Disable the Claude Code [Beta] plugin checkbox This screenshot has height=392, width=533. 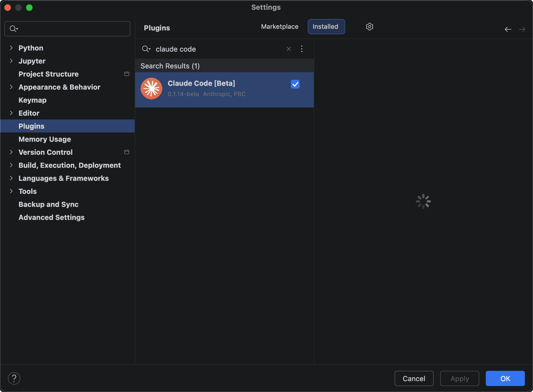tap(295, 84)
